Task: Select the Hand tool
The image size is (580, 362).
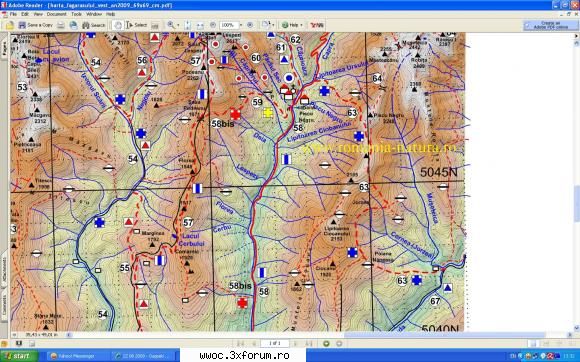Action: (118, 25)
